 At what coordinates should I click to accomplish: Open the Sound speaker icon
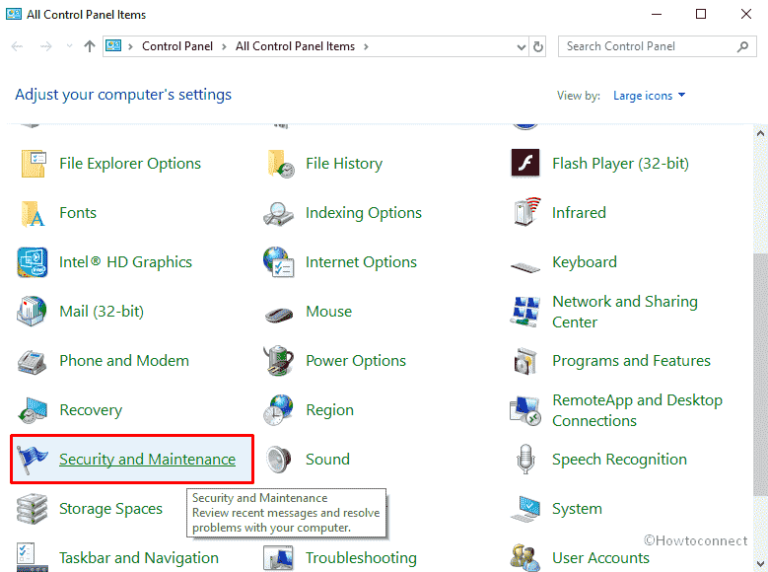click(279, 459)
